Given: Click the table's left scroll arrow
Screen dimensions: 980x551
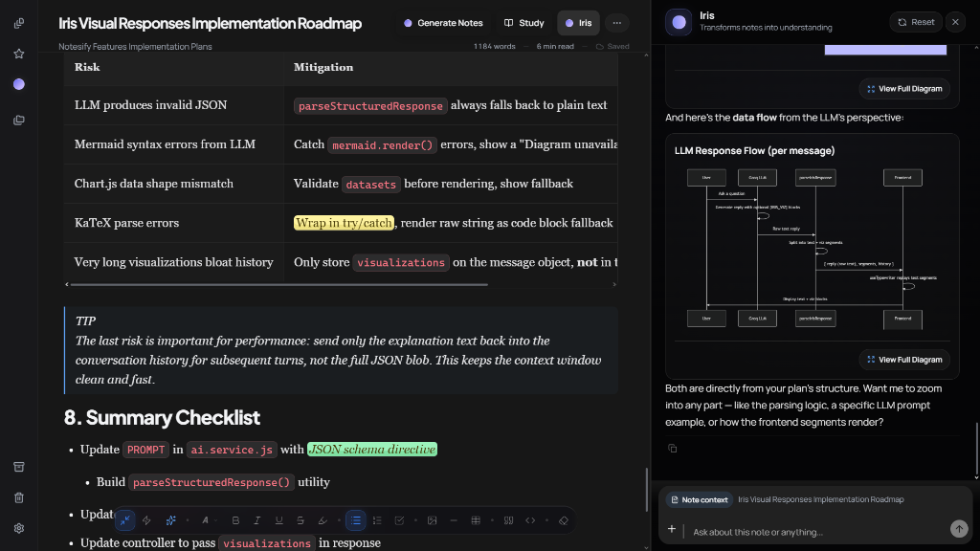Looking at the screenshot, I should pos(67,285).
